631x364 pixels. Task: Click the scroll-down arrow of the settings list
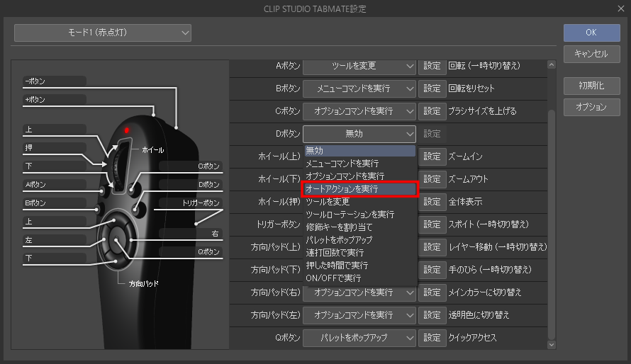[x=552, y=345]
